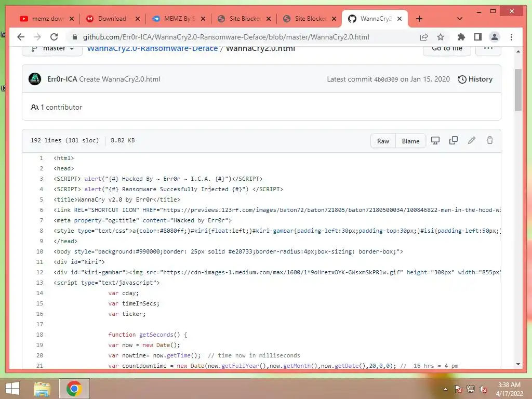Close the MEMZ By tab
This screenshot has height=399, width=532.
[203, 19]
